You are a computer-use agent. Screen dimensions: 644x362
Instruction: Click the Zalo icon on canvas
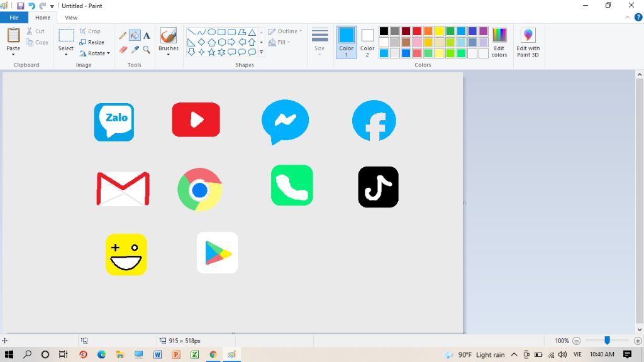(x=114, y=122)
